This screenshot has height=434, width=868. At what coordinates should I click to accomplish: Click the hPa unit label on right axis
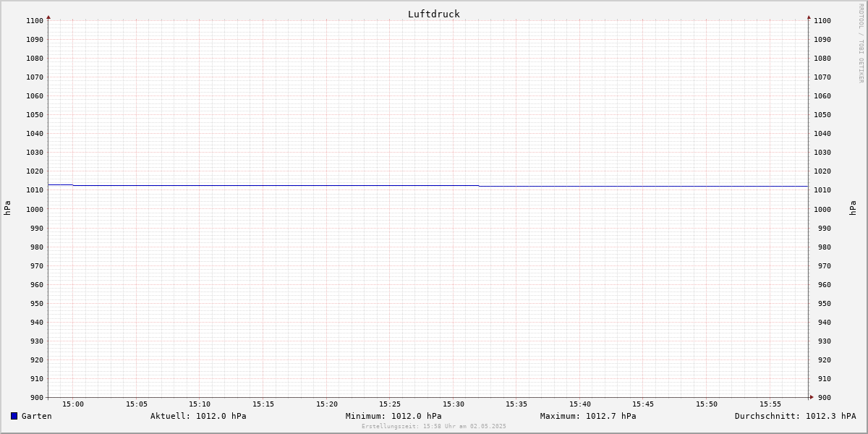point(853,208)
